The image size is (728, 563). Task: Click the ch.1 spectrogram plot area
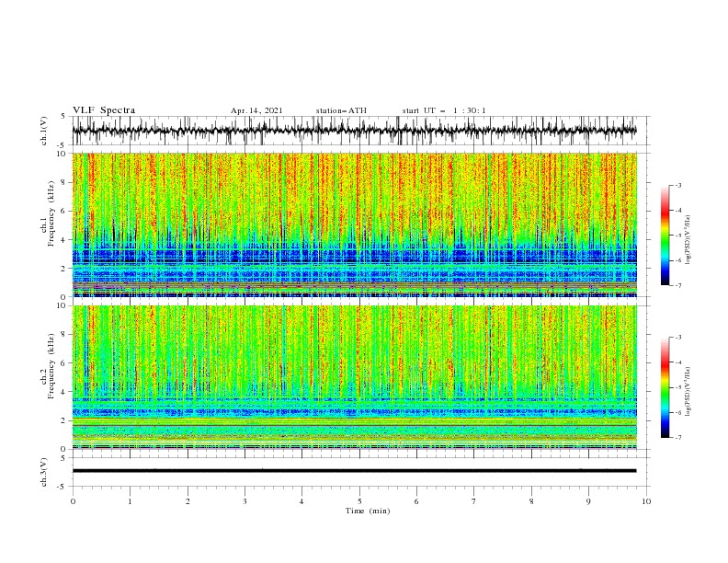pyautogui.click(x=355, y=224)
